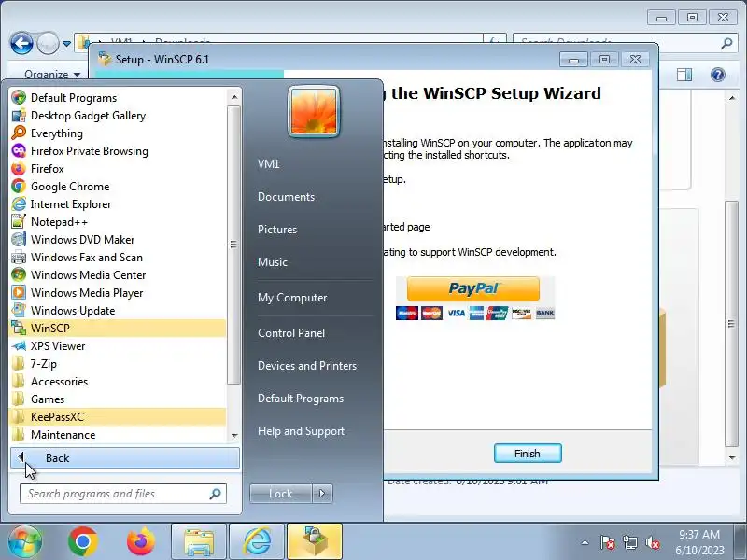Open the recent pages dropdown in Explorer
This screenshot has width=747, height=560.
[66, 44]
